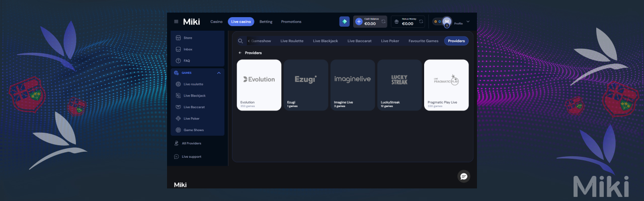Screen dimensions: 644x201
Task: Open the profile avatar with the M
Action: pos(447,22)
